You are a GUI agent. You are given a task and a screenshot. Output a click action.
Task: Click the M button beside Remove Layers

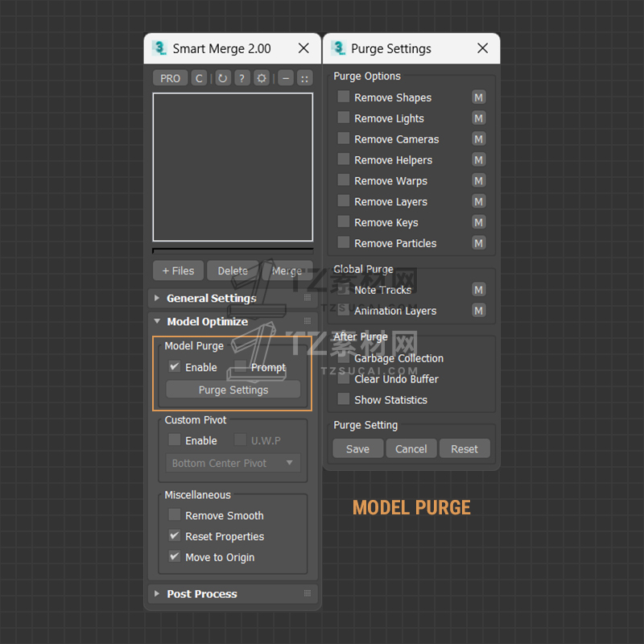(x=478, y=202)
